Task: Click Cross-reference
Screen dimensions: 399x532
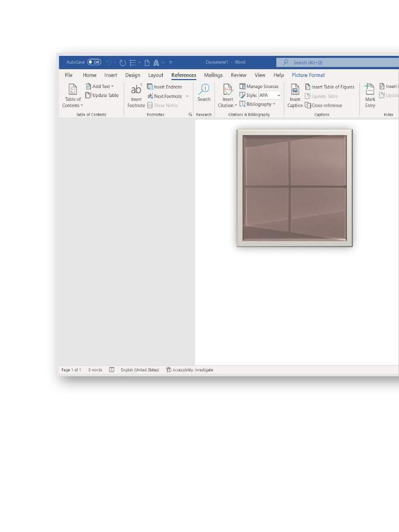Action: (x=323, y=105)
